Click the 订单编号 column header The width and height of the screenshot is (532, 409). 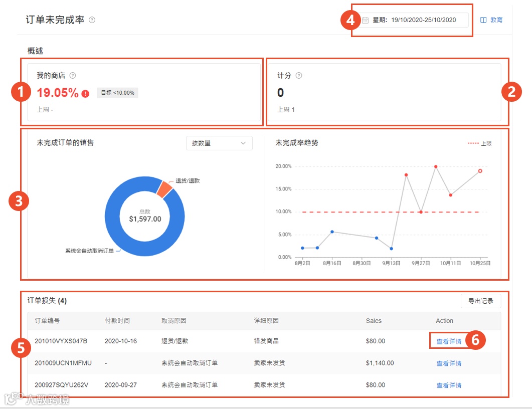[47, 321]
